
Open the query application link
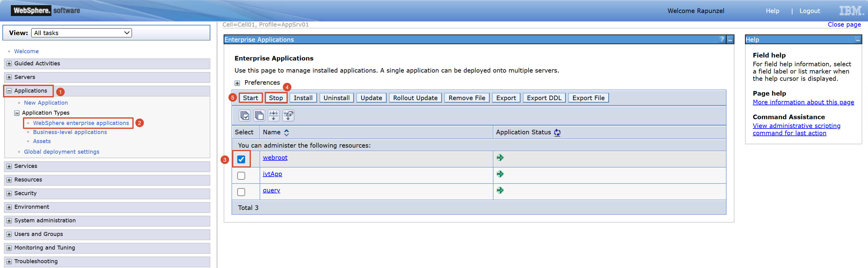271,190
